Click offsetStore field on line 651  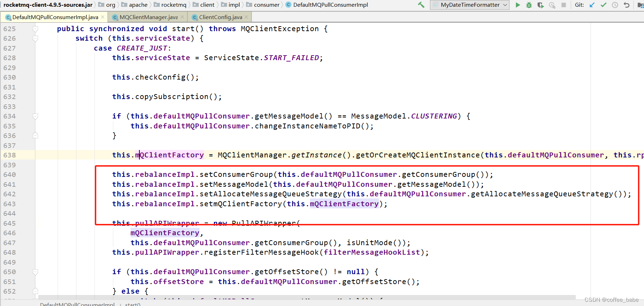coord(179,282)
